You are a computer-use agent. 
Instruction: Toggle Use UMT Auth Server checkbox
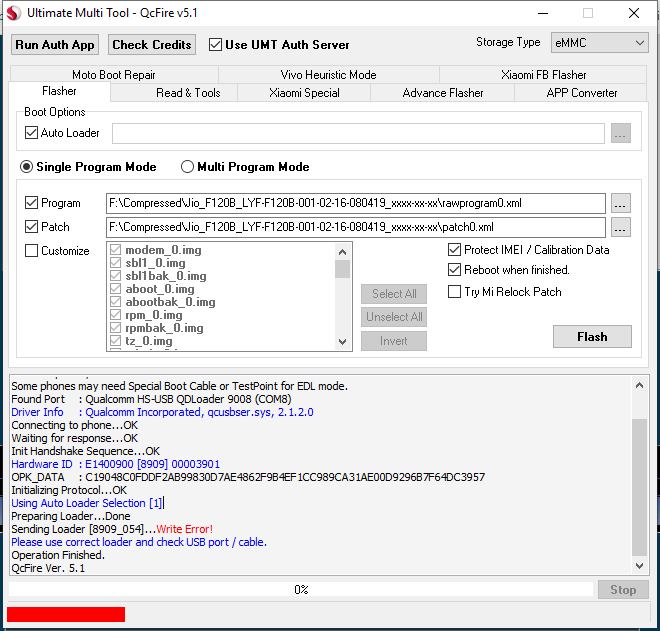(x=215, y=45)
